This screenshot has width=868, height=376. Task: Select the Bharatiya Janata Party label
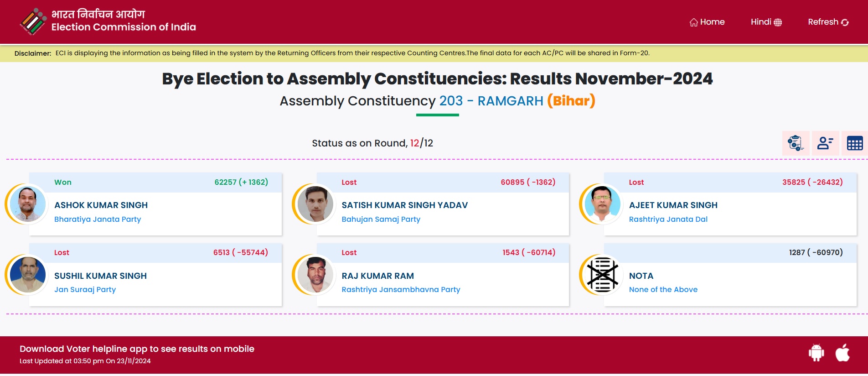pyautogui.click(x=98, y=219)
